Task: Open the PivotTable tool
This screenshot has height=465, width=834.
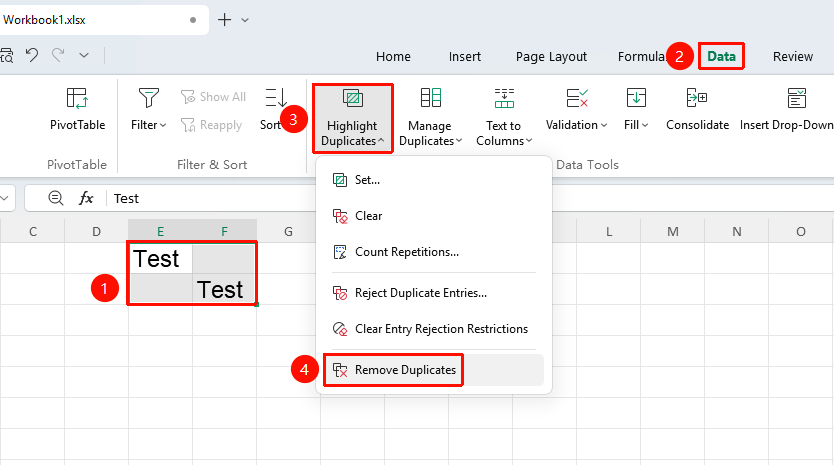Action: click(77, 110)
